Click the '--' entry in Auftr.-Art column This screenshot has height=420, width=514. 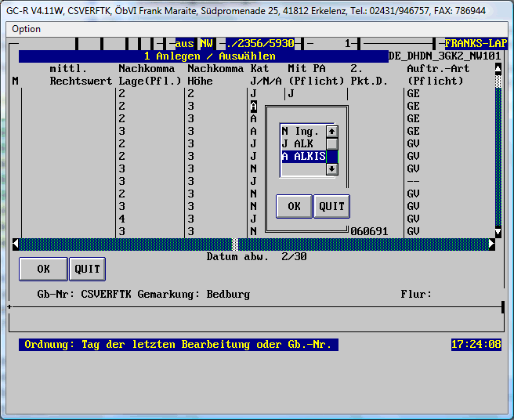click(x=413, y=181)
